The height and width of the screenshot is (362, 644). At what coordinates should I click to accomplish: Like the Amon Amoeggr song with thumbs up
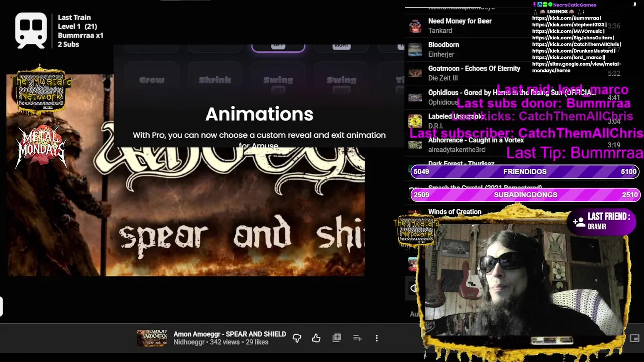pos(316,338)
